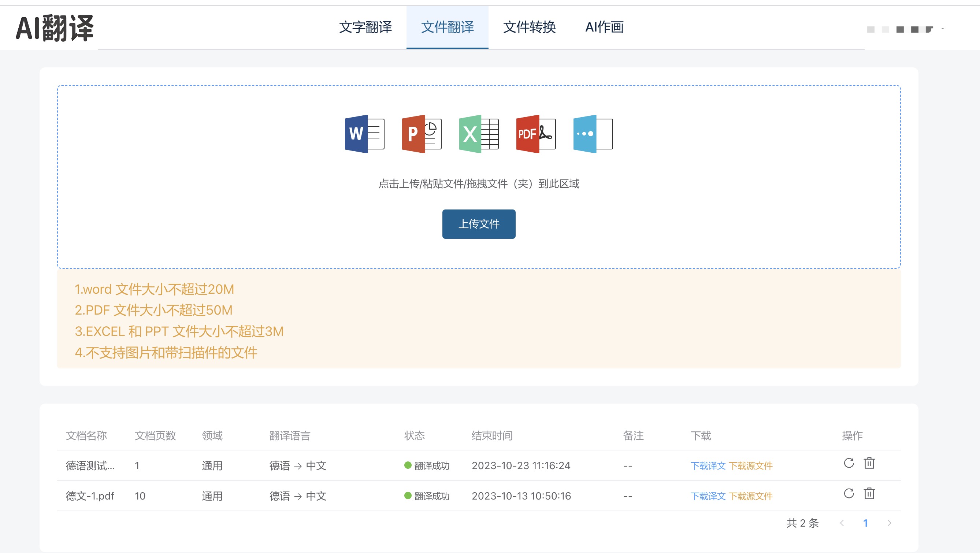Click 德语 → 中文 in the 德语测试 row
This screenshot has height=553, width=980.
298,465
